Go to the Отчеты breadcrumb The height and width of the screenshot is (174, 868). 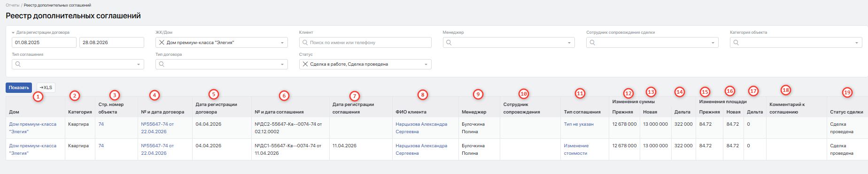click(x=13, y=5)
